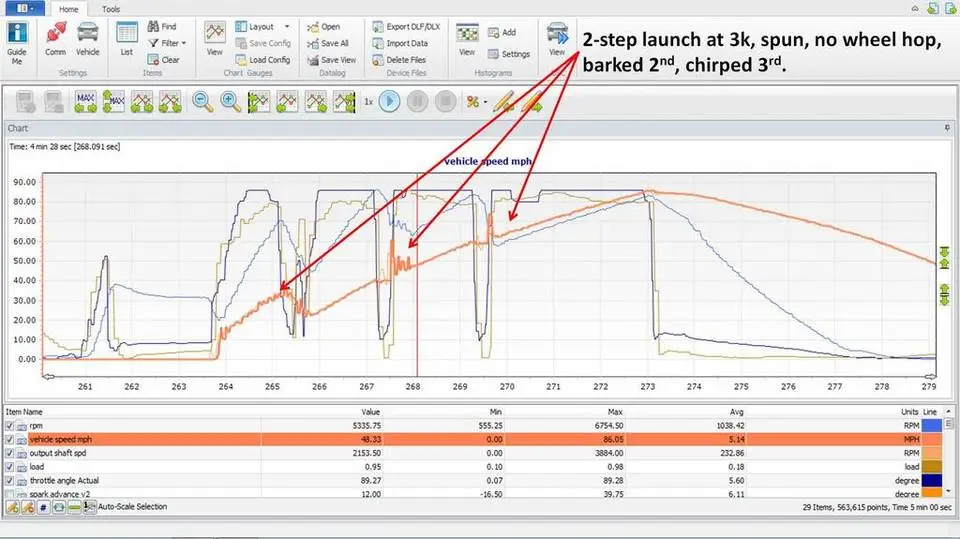Open the Chart View

[215, 40]
